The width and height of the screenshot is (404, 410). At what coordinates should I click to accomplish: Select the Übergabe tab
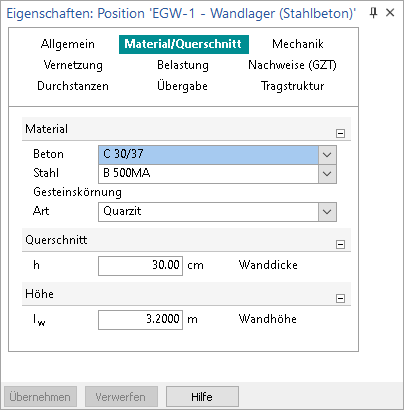(182, 86)
